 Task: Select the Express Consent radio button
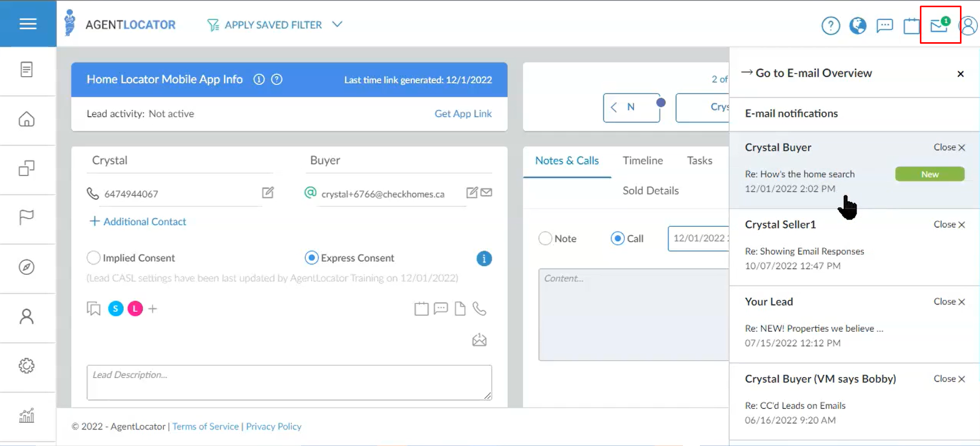coord(311,258)
